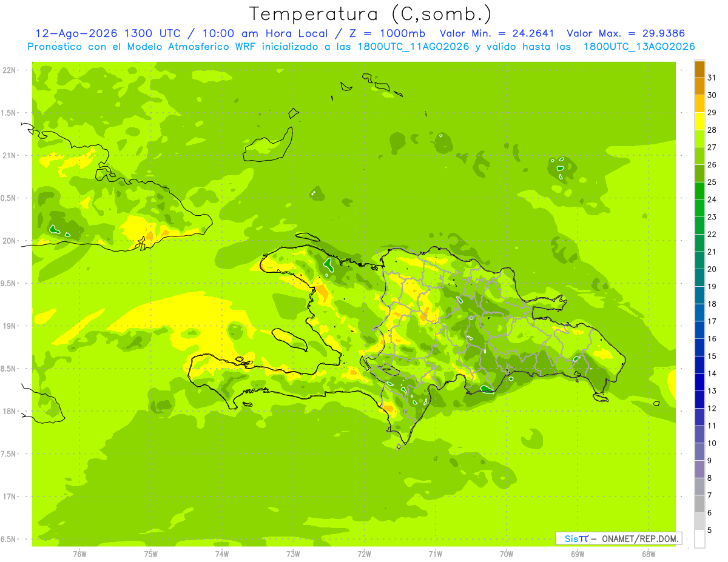This screenshot has height=562, width=728.
Task: Click the '7.5N' latitude axis label
Action: tap(9, 453)
